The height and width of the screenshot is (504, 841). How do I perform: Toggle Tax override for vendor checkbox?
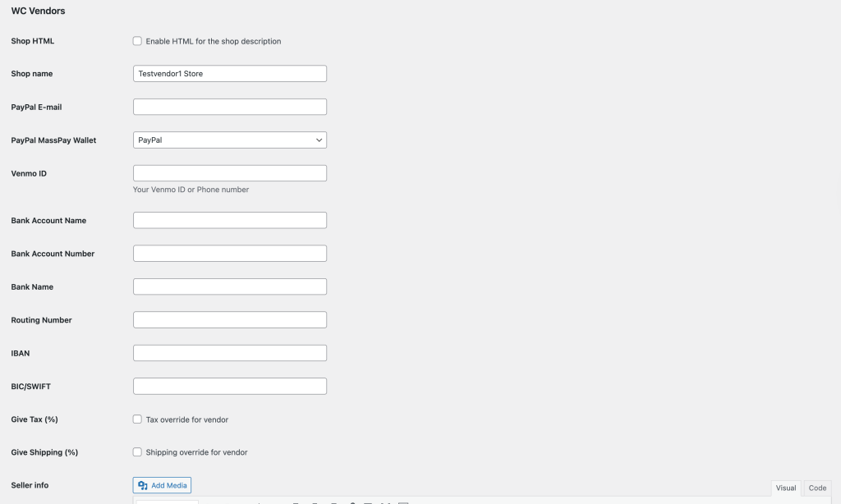[137, 419]
